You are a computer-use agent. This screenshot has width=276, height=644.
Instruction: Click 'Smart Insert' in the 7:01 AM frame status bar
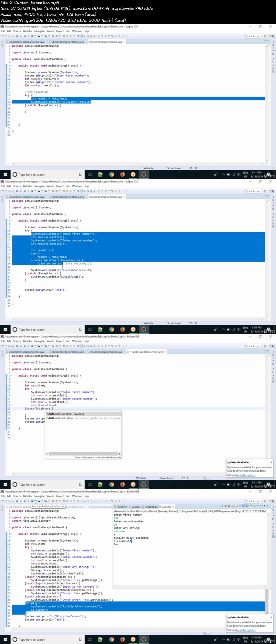coord(167,478)
